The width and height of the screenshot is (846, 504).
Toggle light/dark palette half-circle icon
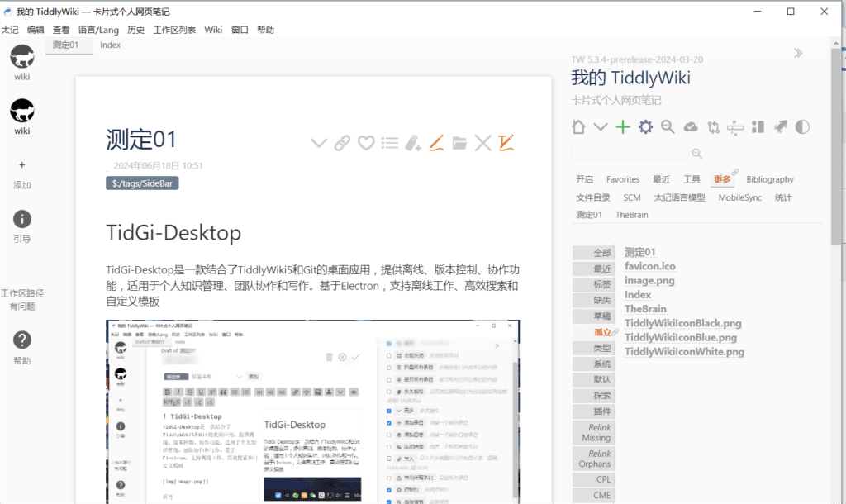pos(802,126)
